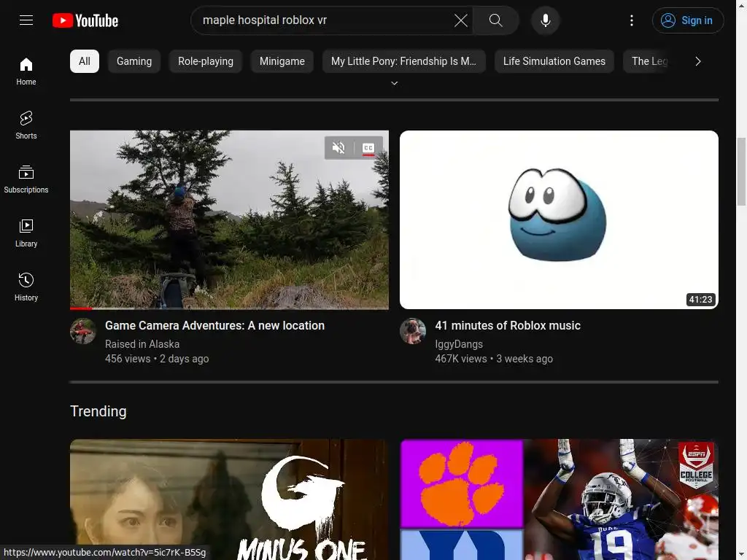Open the Godzilla Minus One trending thumbnail
Viewport: 747px width, 560px height.
pyautogui.click(x=229, y=499)
